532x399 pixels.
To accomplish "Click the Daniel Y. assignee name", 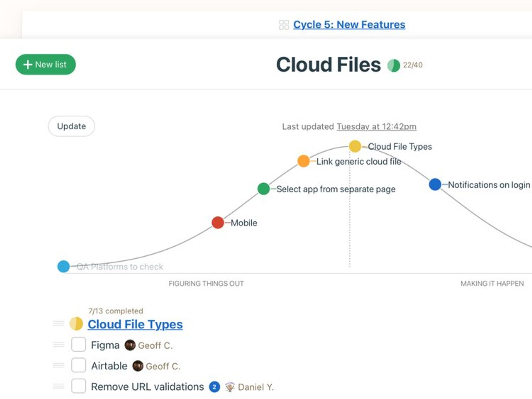I will pyautogui.click(x=256, y=387).
